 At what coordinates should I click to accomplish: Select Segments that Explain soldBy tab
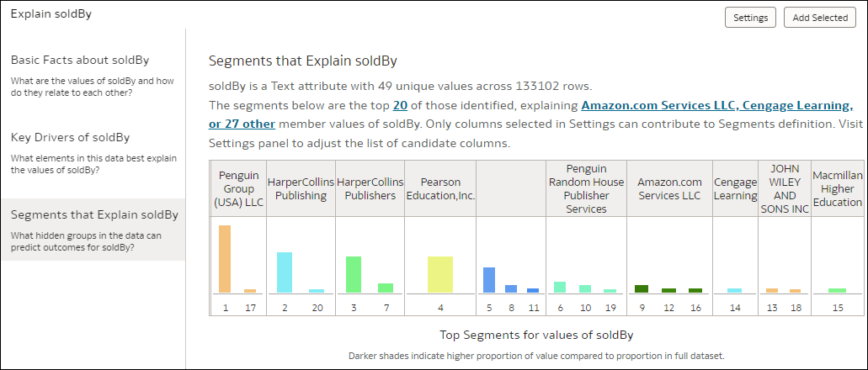(x=94, y=214)
